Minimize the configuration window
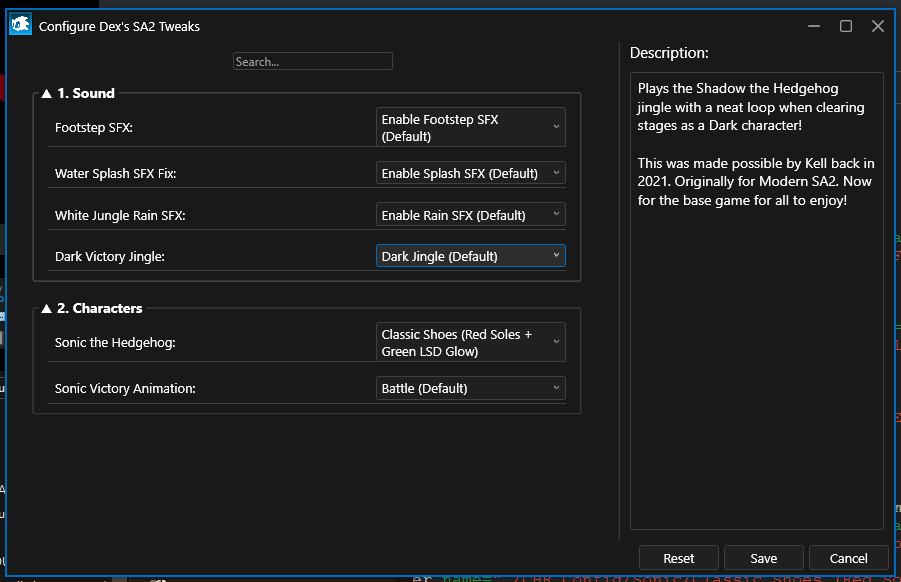Screen dimensions: 901x582 (814, 26)
